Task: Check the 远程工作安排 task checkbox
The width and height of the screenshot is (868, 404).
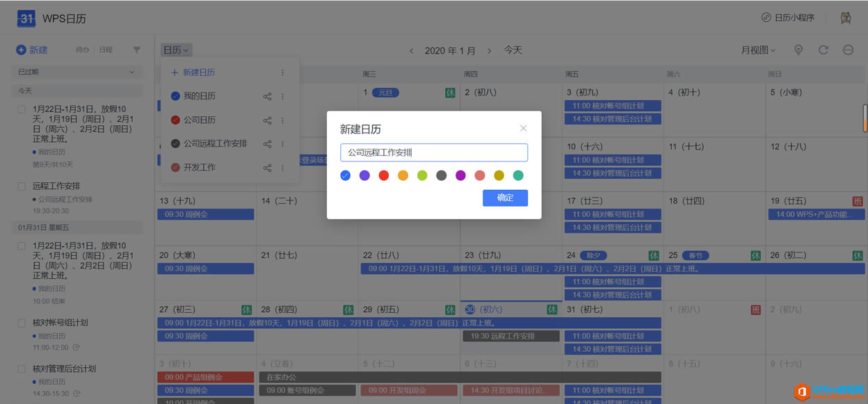Action: point(22,186)
